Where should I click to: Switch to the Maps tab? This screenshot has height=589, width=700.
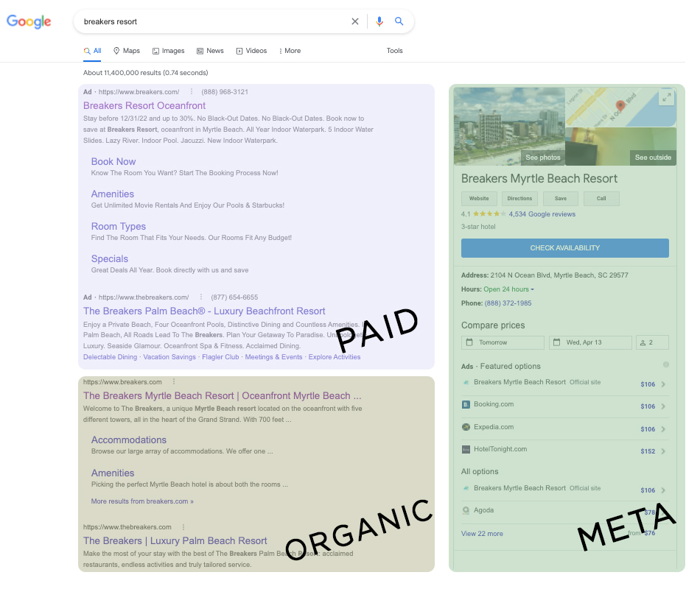click(126, 51)
